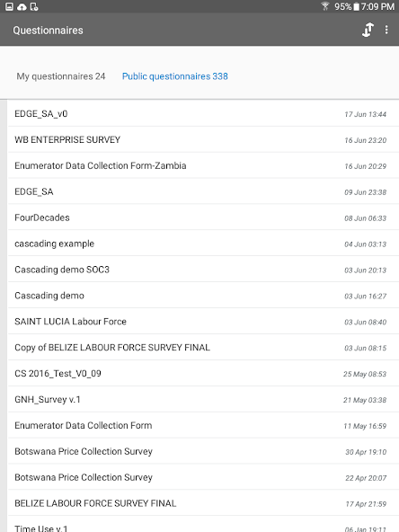The width and height of the screenshot is (399, 532).
Task: Select Public questionnaires 338 tab
Action: (x=175, y=76)
